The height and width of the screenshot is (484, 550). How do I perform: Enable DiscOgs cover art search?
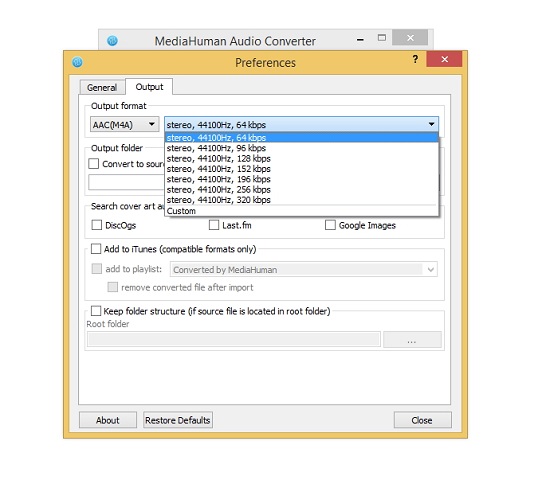[96, 225]
